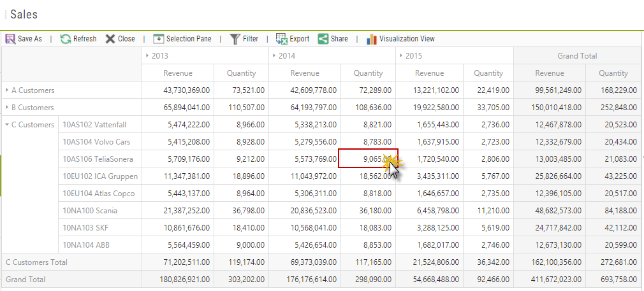Expand the 2014 column group
The height and width of the screenshot is (291, 644).
[274, 56]
